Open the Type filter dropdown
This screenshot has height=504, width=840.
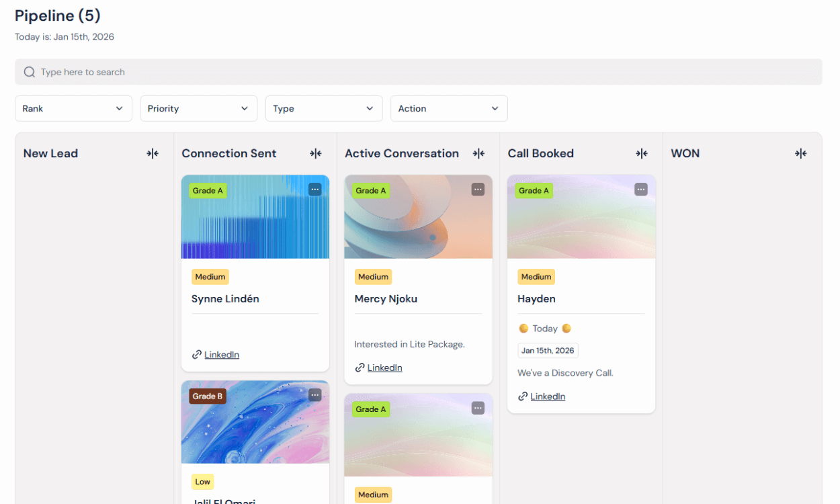(323, 109)
